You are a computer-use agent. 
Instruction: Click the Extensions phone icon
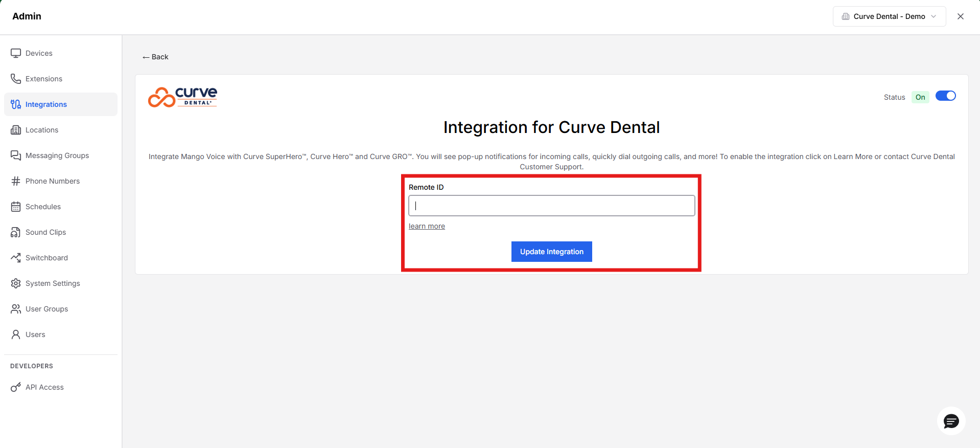(x=16, y=79)
